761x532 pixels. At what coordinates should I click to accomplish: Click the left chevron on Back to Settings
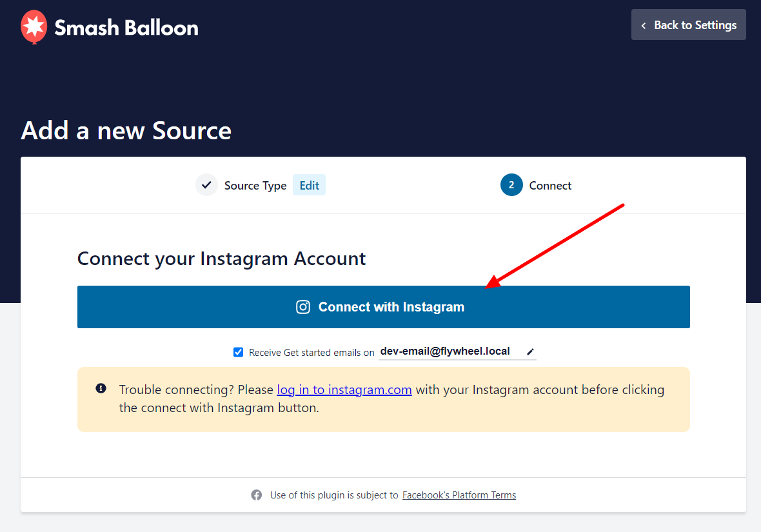[644, 25]
